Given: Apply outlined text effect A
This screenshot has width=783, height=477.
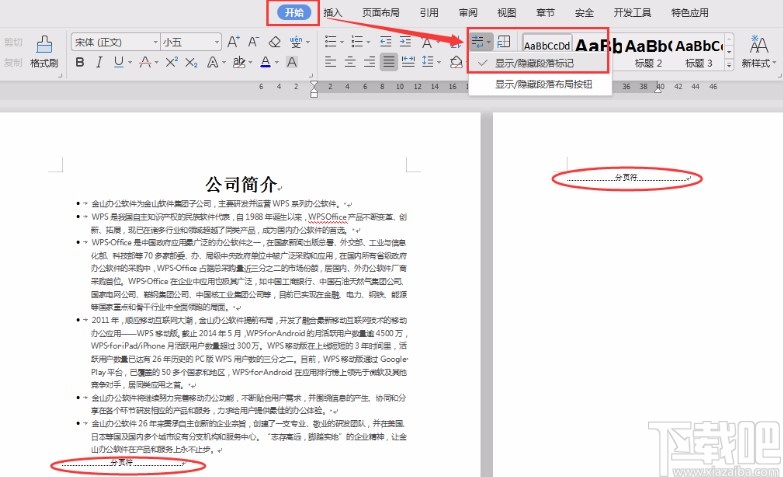Looking at the screenshot, I should tap(212, 62).
